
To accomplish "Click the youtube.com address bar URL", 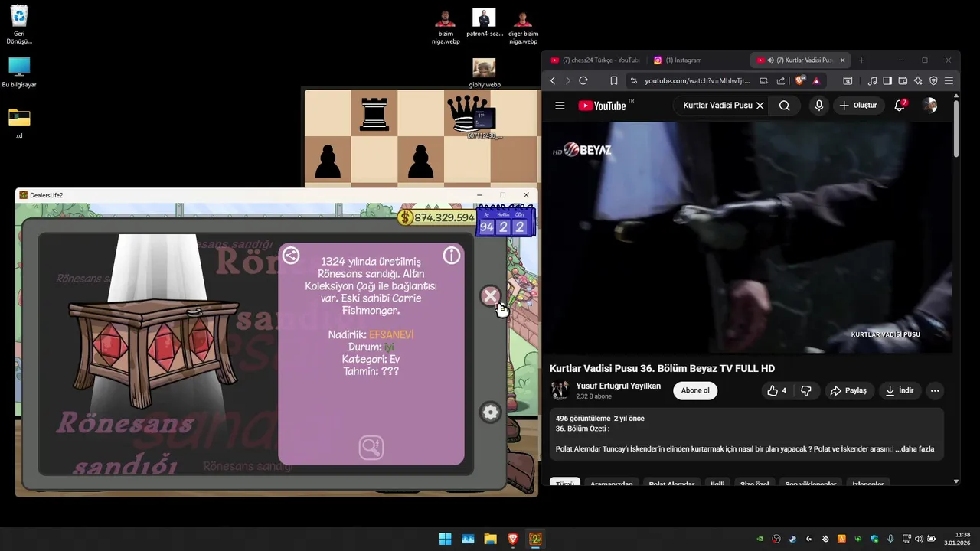I will pyautogui.click(x=697, y=80).
